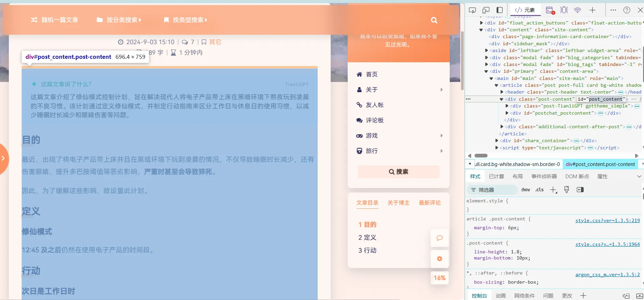Jump to 2 定义 in table of contents
Screen dimensions: 644x300
click(x=367, y=237)
